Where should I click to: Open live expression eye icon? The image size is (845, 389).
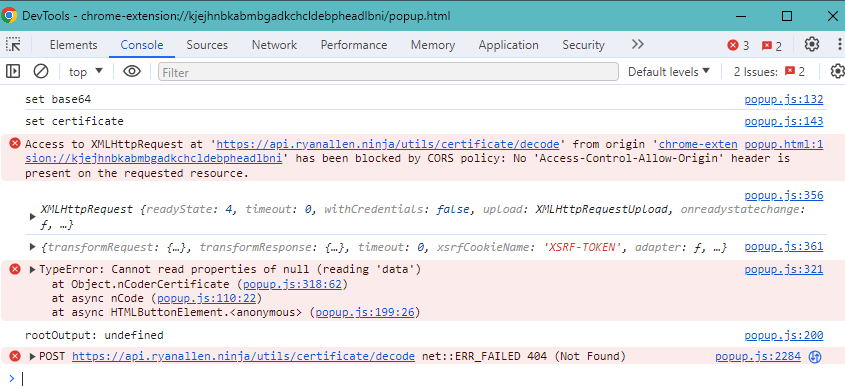point(132,71)
